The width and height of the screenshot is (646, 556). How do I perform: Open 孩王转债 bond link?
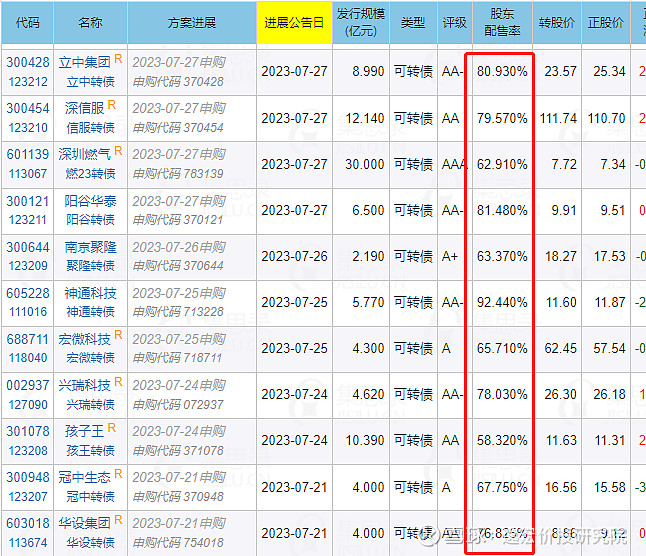(x=90, y=451)
